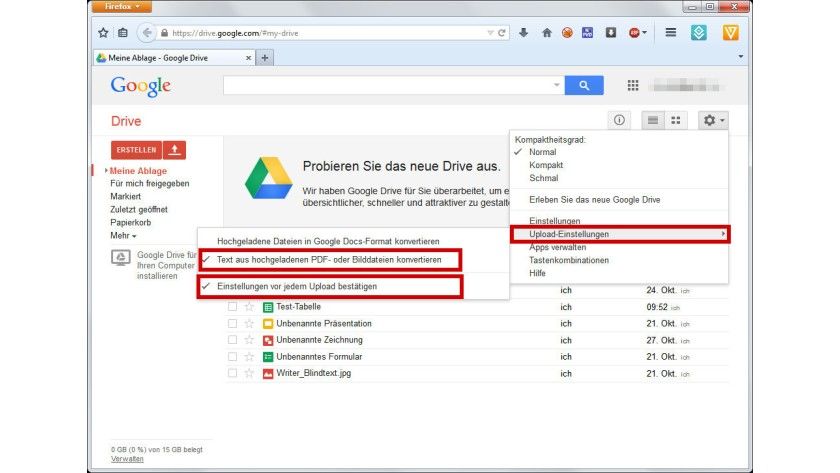Click the ERSTELLEN button
Screen dimensions: 840x473
[x=136, y=150]
